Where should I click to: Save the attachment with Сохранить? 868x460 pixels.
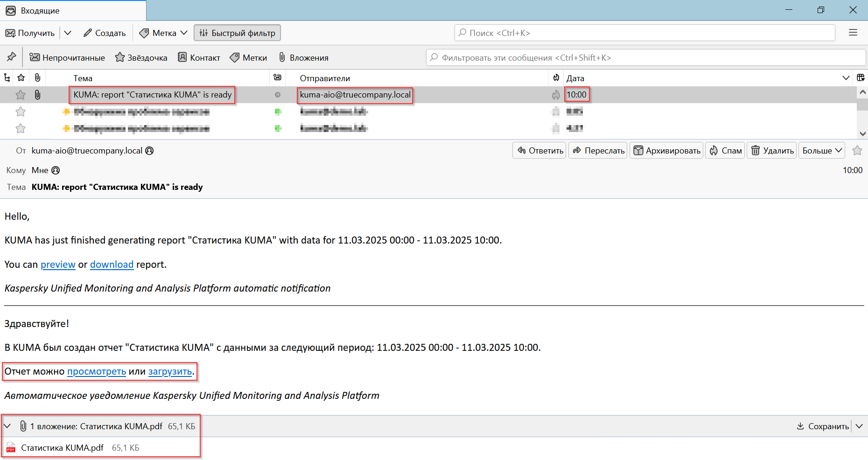823,426
